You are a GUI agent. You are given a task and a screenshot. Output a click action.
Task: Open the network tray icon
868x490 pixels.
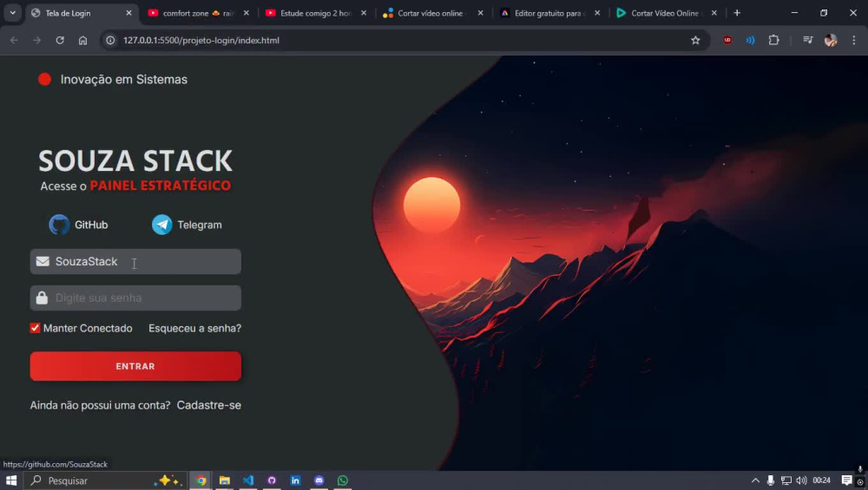pos(786,480)
